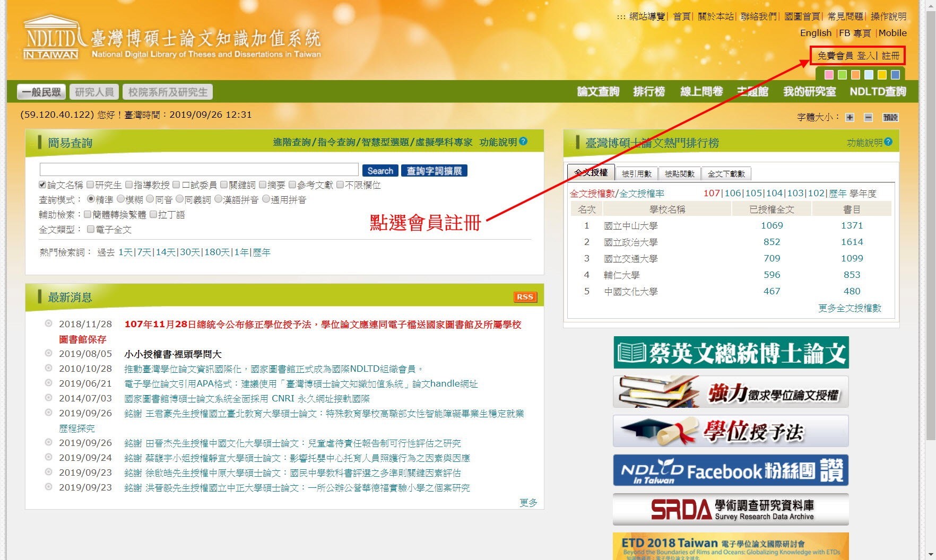Open the 全文授權 ranking tab

[x=591, y=172]
